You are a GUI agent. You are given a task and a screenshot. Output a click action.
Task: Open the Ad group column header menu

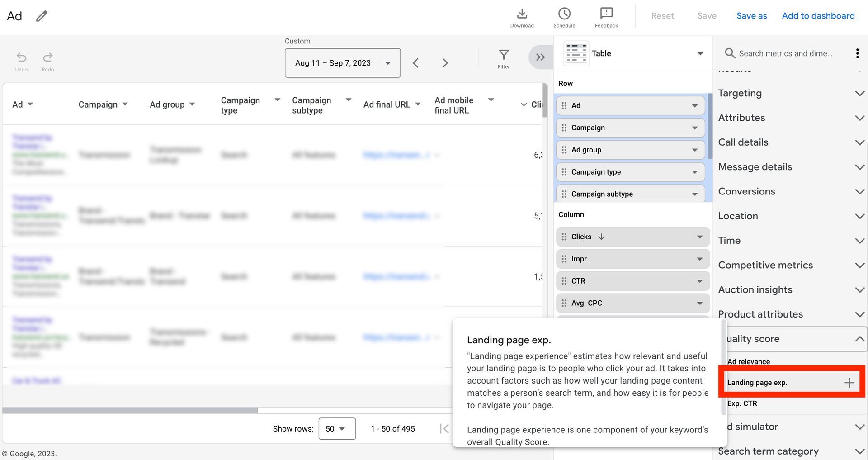pyautogui.click(x=192, y=104)
